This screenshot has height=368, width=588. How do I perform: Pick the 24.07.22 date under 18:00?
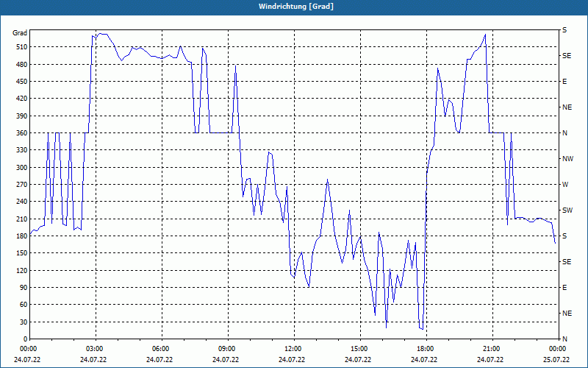point(424,360)
